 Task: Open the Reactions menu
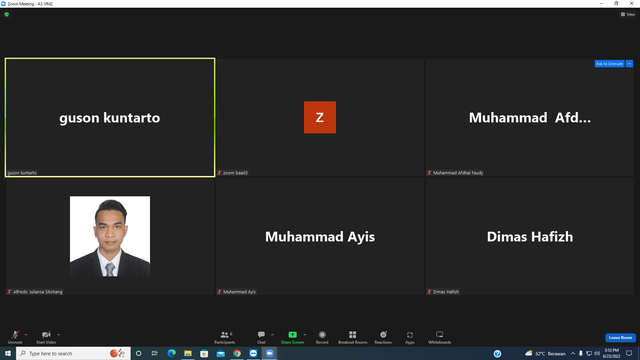click(383, 337)
